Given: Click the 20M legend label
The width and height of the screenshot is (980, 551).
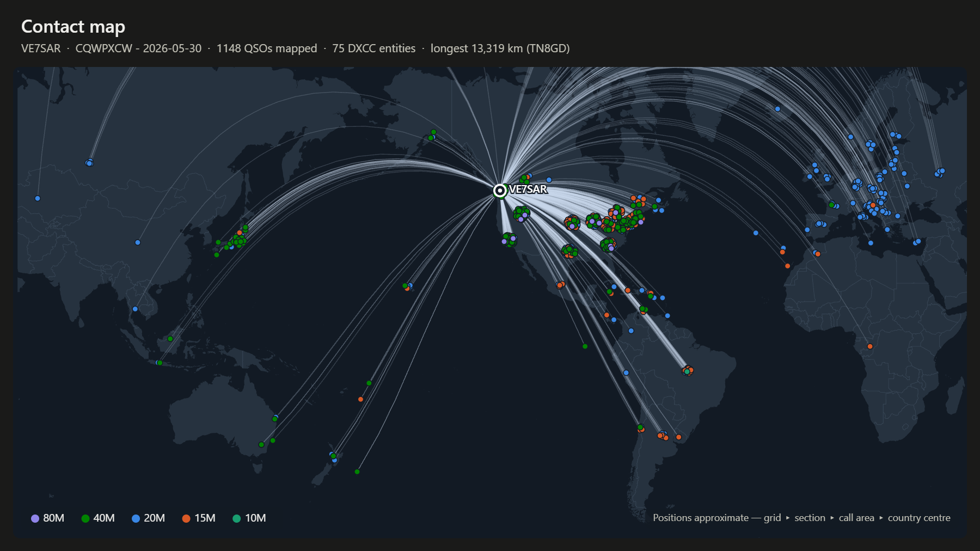Looking at the screenshot, I should 154,518.
